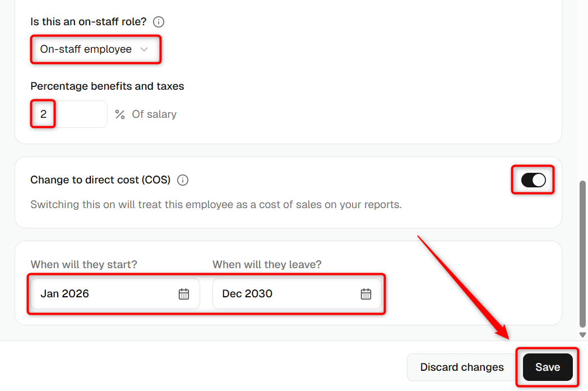Turn off the direct cost (COS) switch

(x=533, y=180)
